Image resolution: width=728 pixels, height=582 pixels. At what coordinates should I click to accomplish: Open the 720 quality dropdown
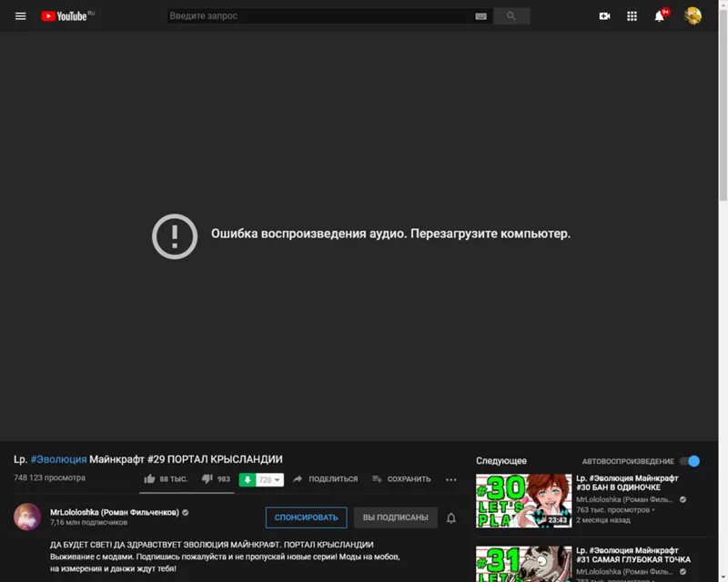click(x=269, y=479)
